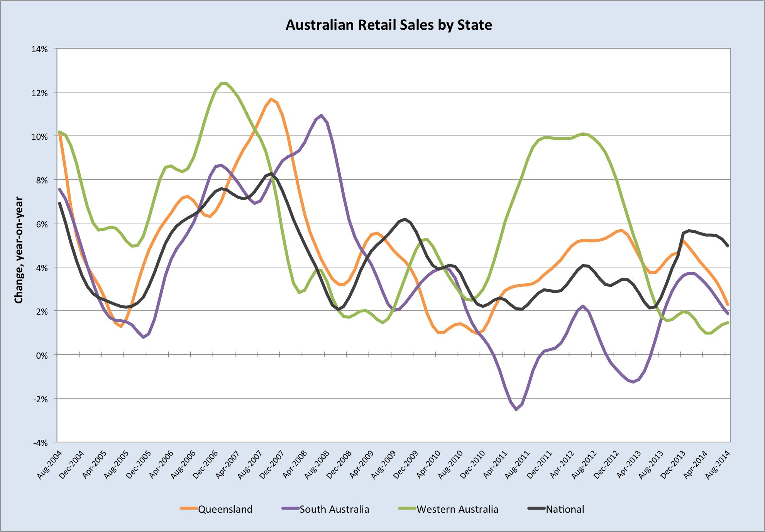Click the -4% y-axis label
This screenshot has width=765, height=532.
click(40, 443)
